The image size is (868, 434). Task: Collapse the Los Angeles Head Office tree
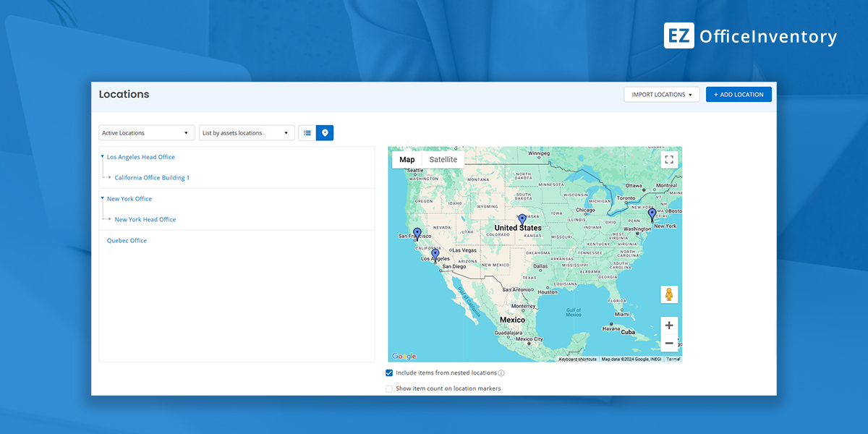pyautogui.click(x=103, y=156)
